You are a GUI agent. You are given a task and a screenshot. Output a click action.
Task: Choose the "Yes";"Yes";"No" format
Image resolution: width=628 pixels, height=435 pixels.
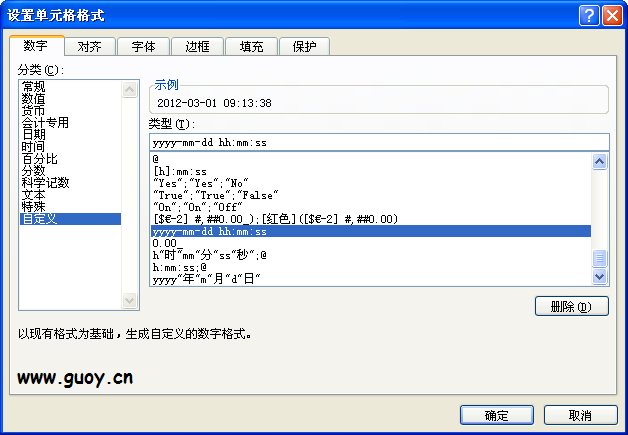tap(371, 183)
